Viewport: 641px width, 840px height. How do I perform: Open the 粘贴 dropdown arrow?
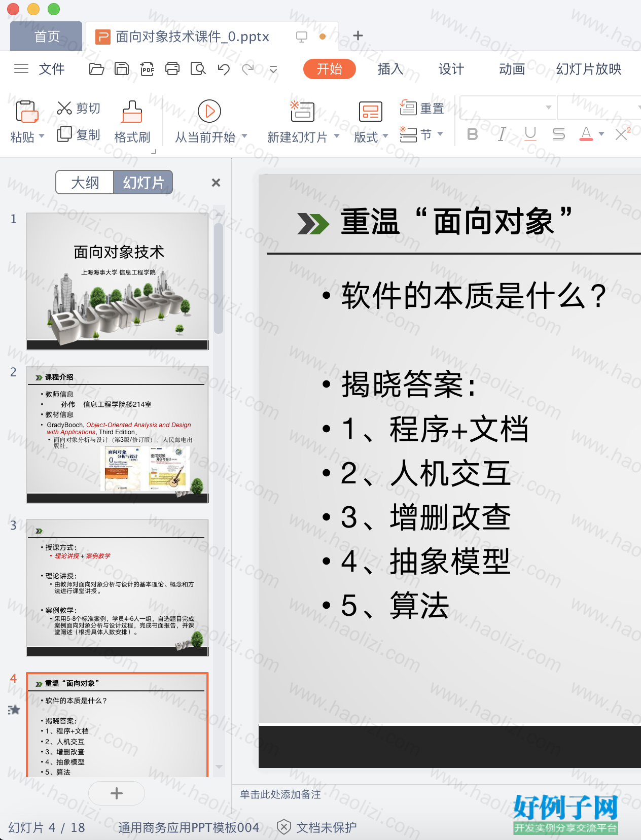[x=42, y=136]
